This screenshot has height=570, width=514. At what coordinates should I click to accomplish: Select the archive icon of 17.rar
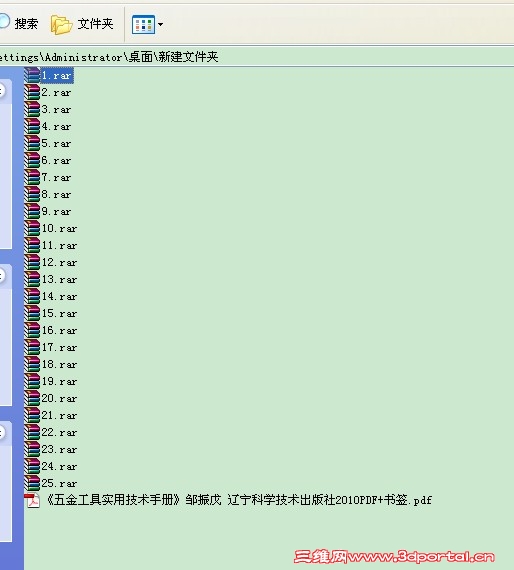[32, 347]
